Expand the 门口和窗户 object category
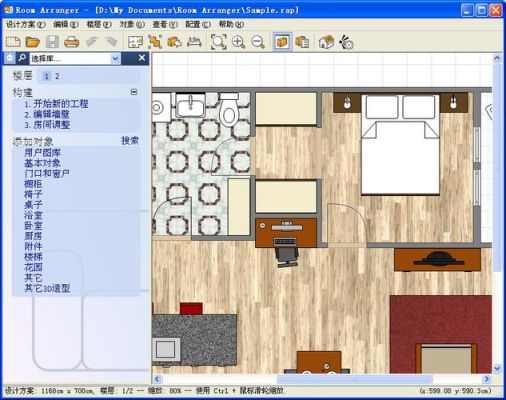The height and width of the screenshot is (400, 506). click(47, 173)
